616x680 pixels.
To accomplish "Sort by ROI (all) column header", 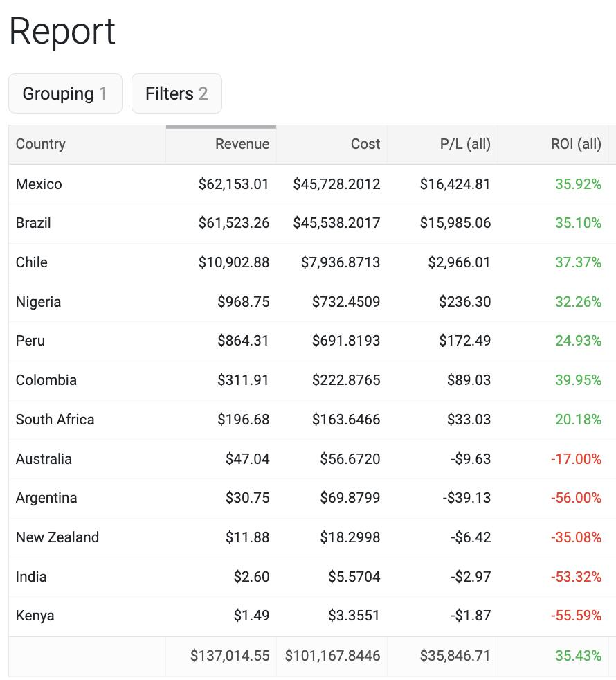I will click(576, 144).
